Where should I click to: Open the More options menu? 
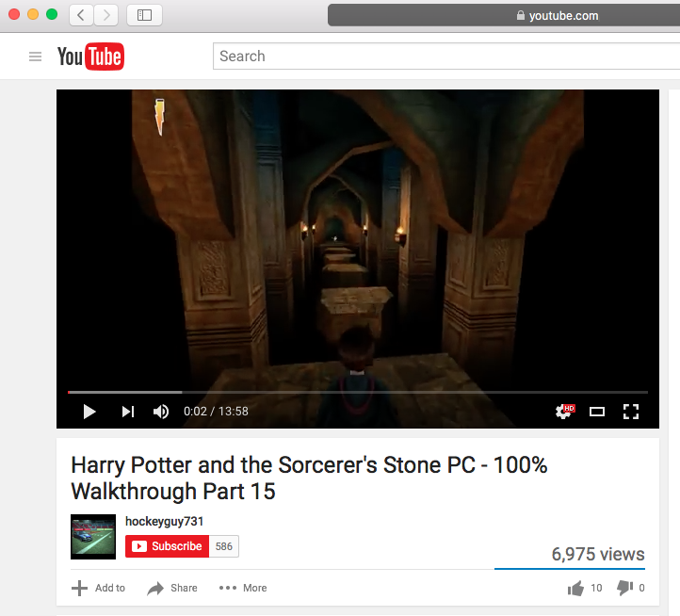(243, 588)
